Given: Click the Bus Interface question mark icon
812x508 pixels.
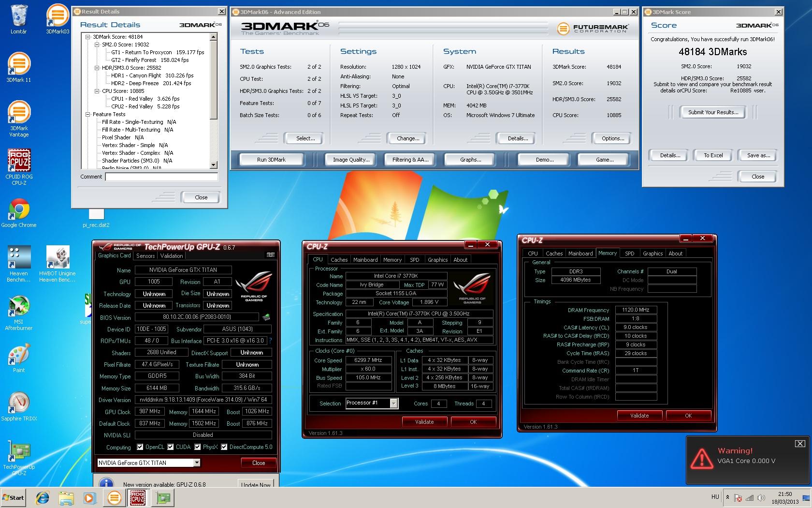Looking at the screenshot, I should pyautogui.click(x=270, y=341).
